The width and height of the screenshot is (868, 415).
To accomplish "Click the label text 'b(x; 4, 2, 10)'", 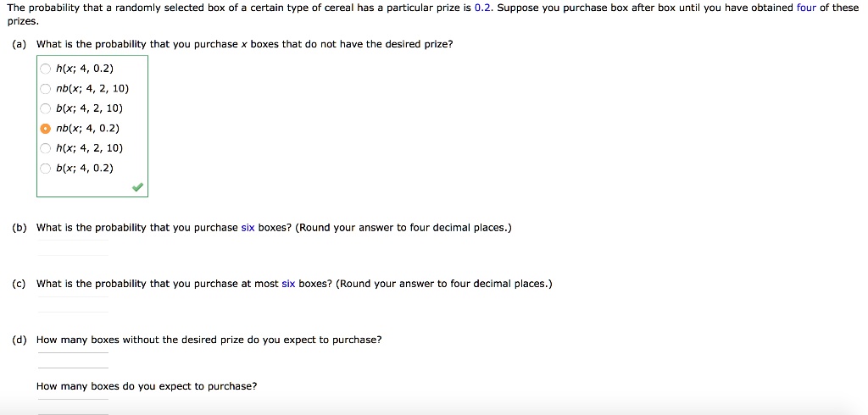I will pyautogui.click(x=90, y=108).
